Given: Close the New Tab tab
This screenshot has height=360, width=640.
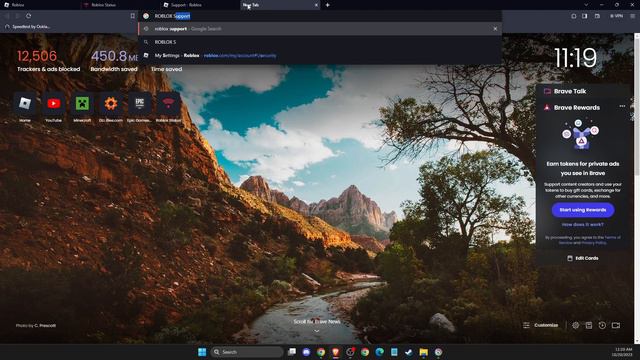Looking at the screenshot, I should (x=316, y=5).
